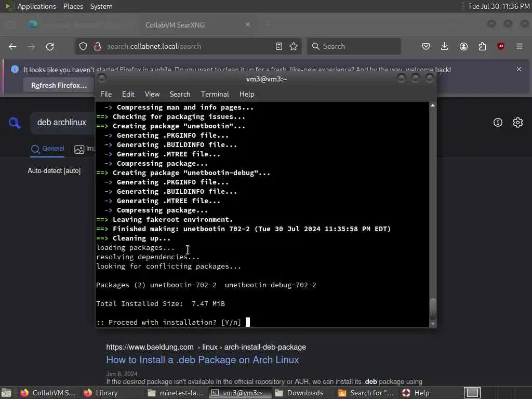Reload the page in Firefox
Screen dimensions: 532x399
50,46
